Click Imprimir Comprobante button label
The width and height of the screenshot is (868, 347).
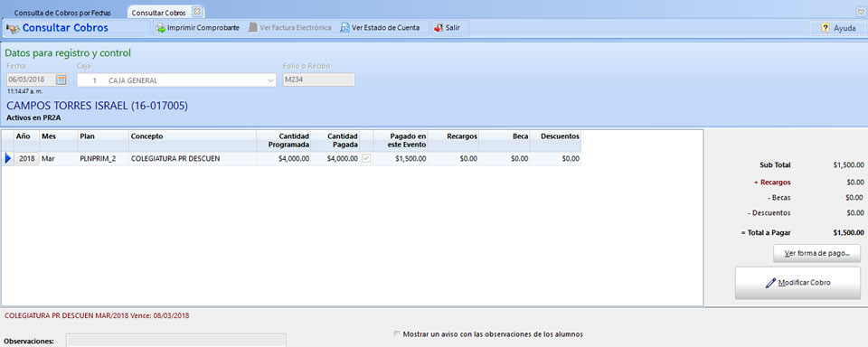click(203, 28)
